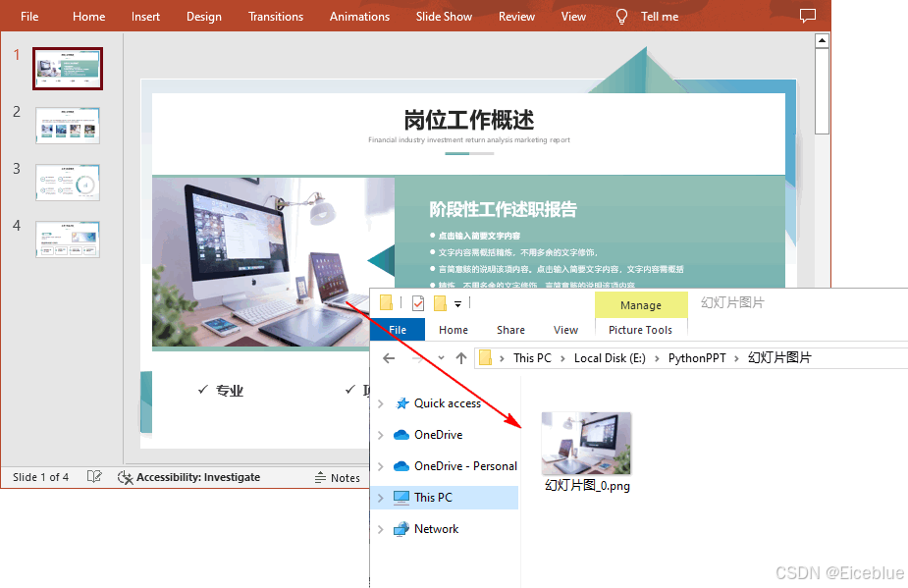908x588 pixels.
Task: Click the New folder quick access icon
Action: click(440, 302)
